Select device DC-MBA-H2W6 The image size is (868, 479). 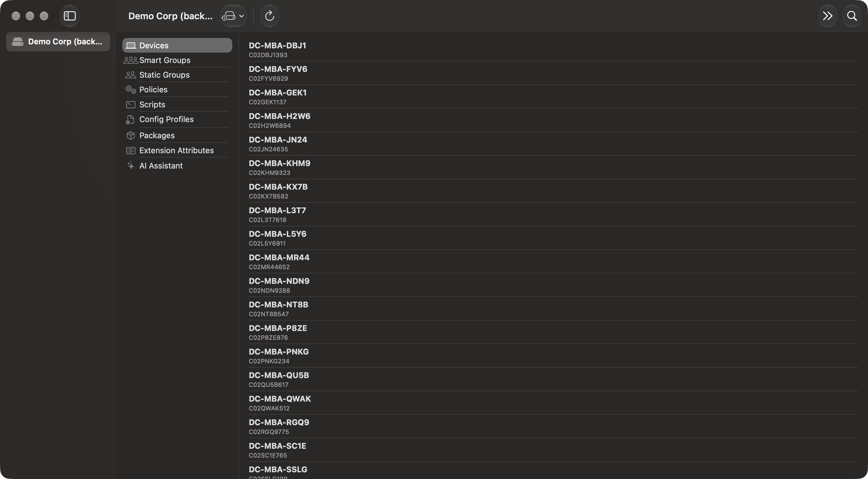point(553,121)
